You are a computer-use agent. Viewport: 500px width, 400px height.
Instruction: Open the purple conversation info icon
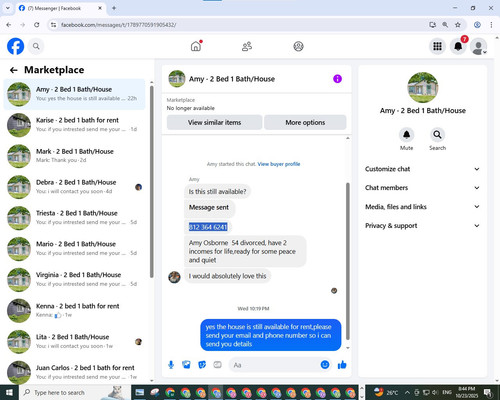(x=337, y=79)
